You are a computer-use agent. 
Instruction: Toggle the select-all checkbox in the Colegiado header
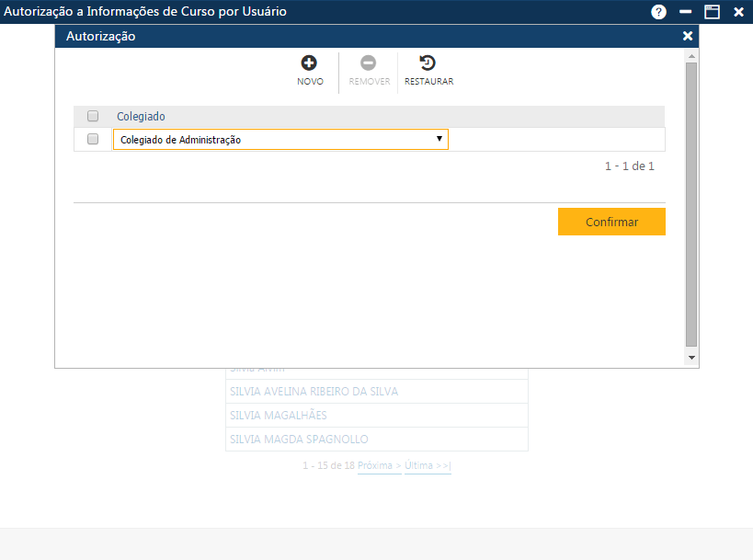(x=93, y=117)
